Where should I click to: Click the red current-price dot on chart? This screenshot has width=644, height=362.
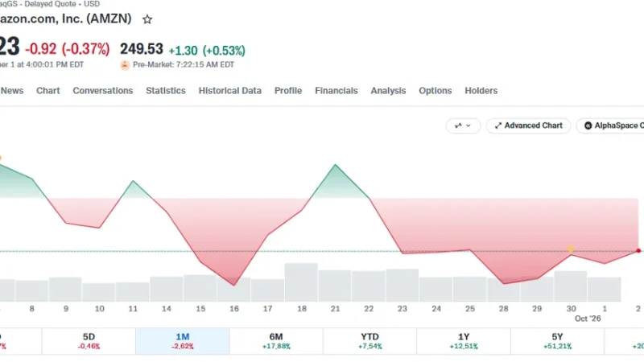click(638, 250)
